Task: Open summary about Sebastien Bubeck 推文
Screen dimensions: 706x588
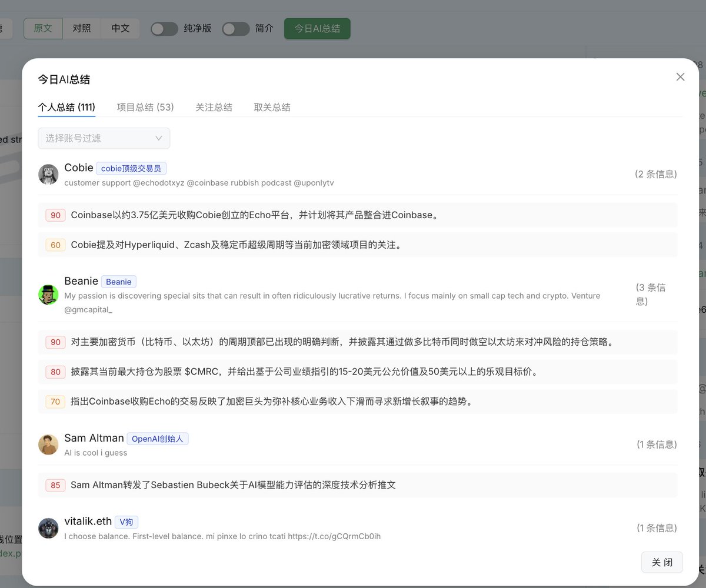Action: coord(358,485)
